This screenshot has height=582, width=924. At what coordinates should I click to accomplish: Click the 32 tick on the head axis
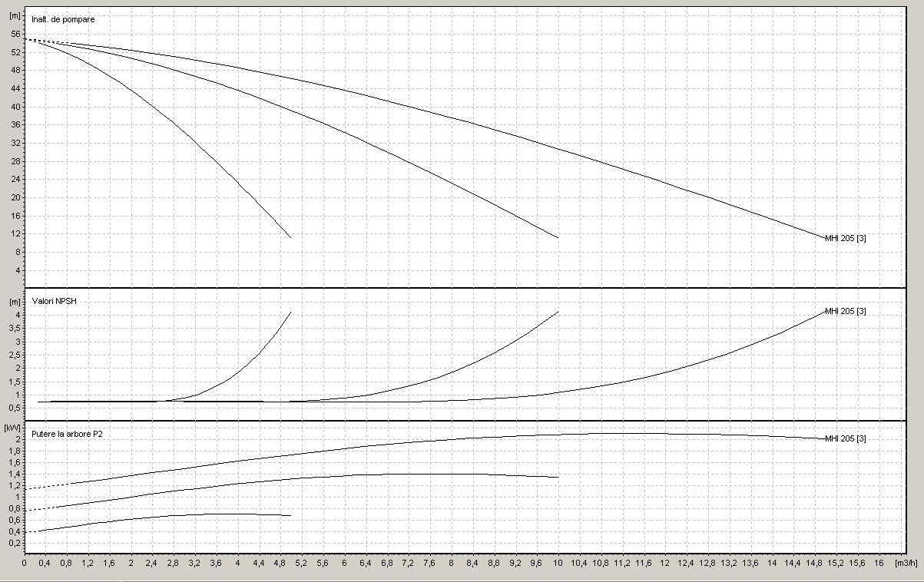tap(15, 143)
